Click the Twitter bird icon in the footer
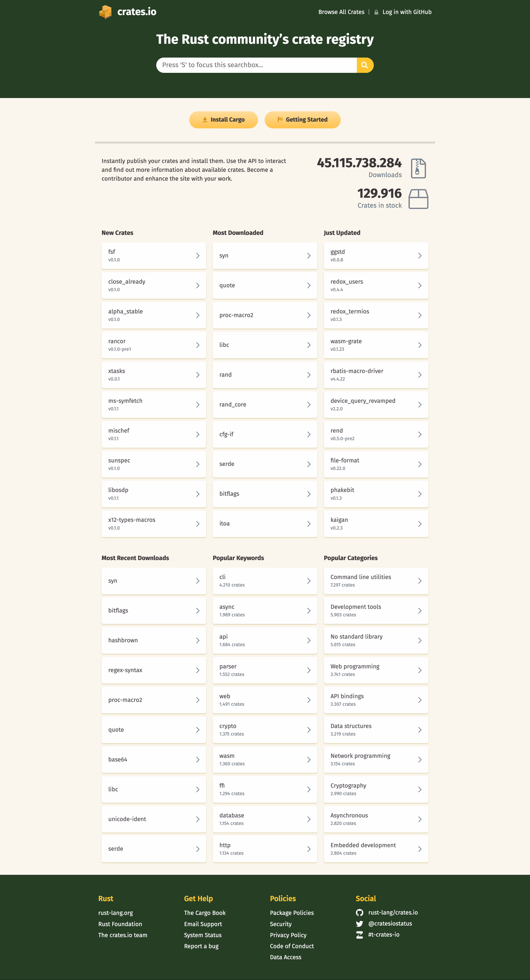This screenshot has height=980, width=530. [359, 923]
